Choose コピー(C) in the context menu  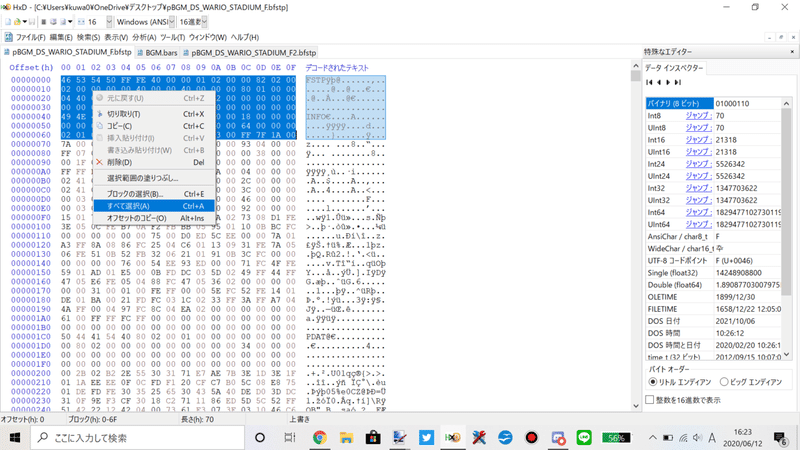154,126
